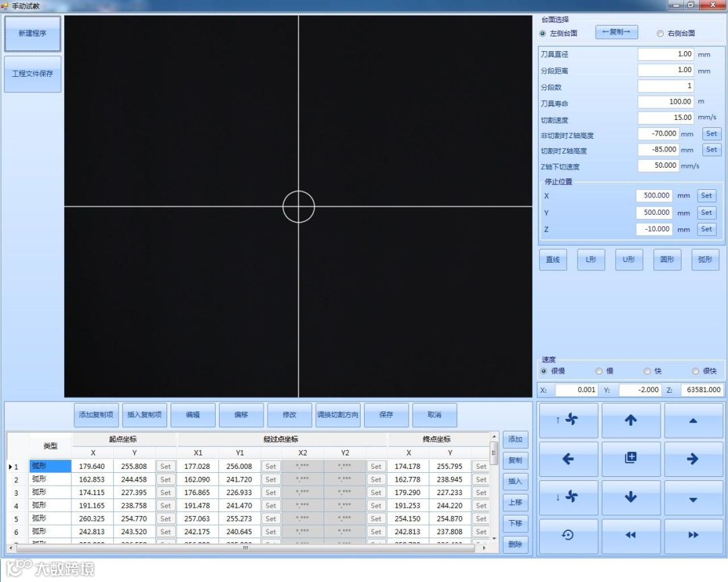Set jog speed to 很慢

coord(544,371)
